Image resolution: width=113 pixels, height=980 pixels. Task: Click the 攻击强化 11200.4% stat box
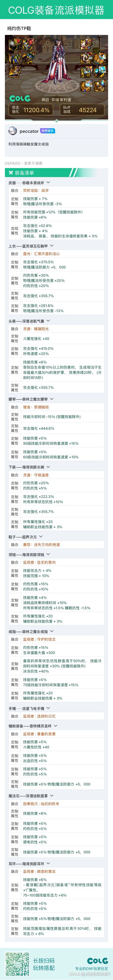31,110
